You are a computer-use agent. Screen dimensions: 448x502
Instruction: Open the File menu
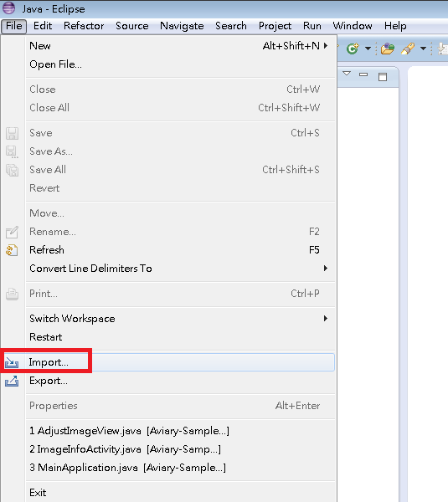coord(13,26)
